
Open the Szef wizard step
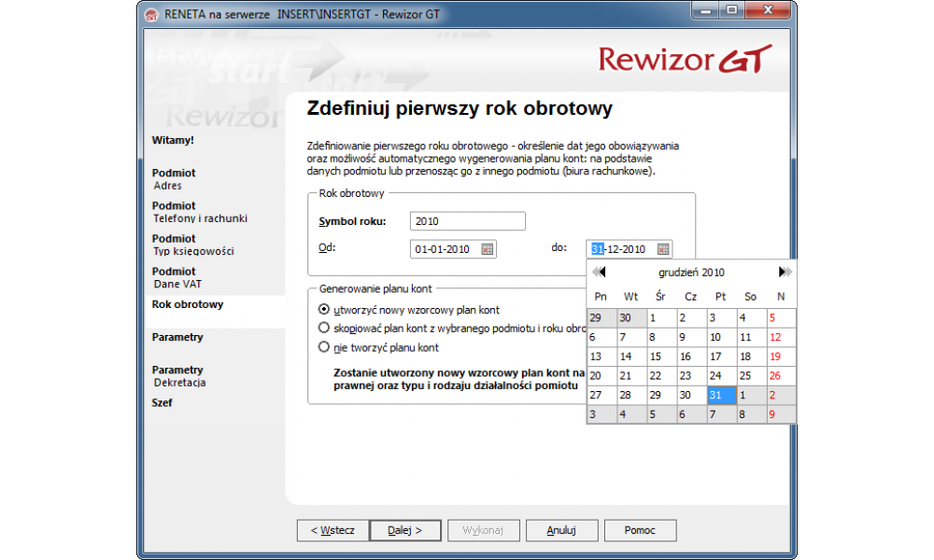162,403
